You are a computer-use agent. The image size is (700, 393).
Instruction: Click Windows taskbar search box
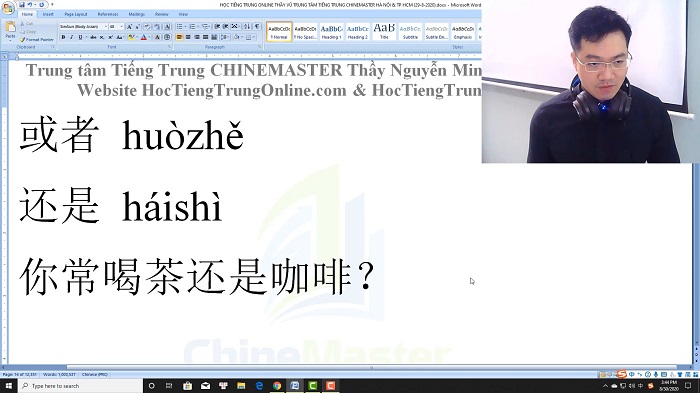pyautogui.click(x=80, y=386)
